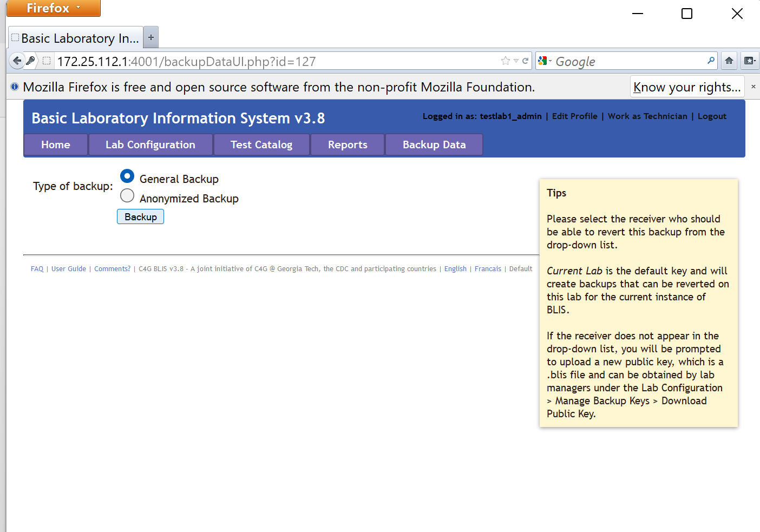Screen dimensions: 760x532
Task: Maximize the Firefox window
Action: tap(687, 13)
